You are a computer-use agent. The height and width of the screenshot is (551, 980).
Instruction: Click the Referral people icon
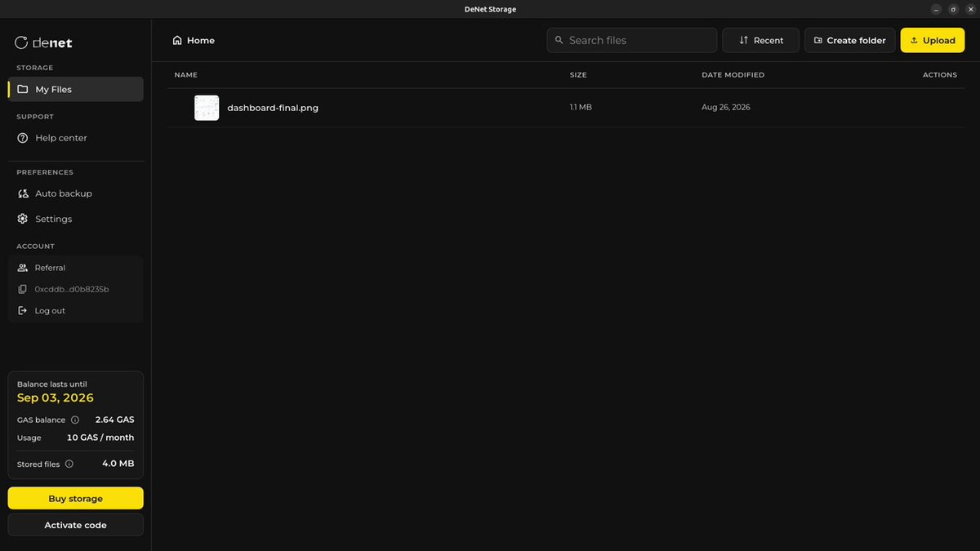pyautogui.click(x=22, y=268)
